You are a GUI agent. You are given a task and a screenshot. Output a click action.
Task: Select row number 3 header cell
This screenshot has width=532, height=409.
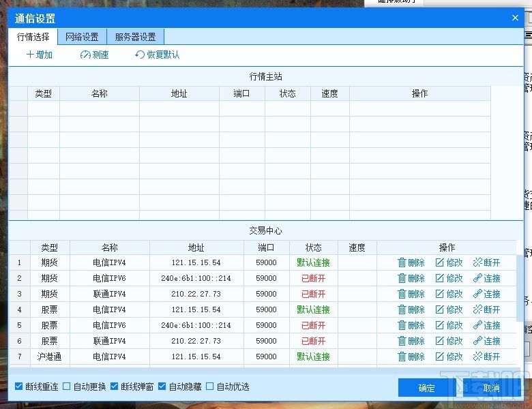19,294
